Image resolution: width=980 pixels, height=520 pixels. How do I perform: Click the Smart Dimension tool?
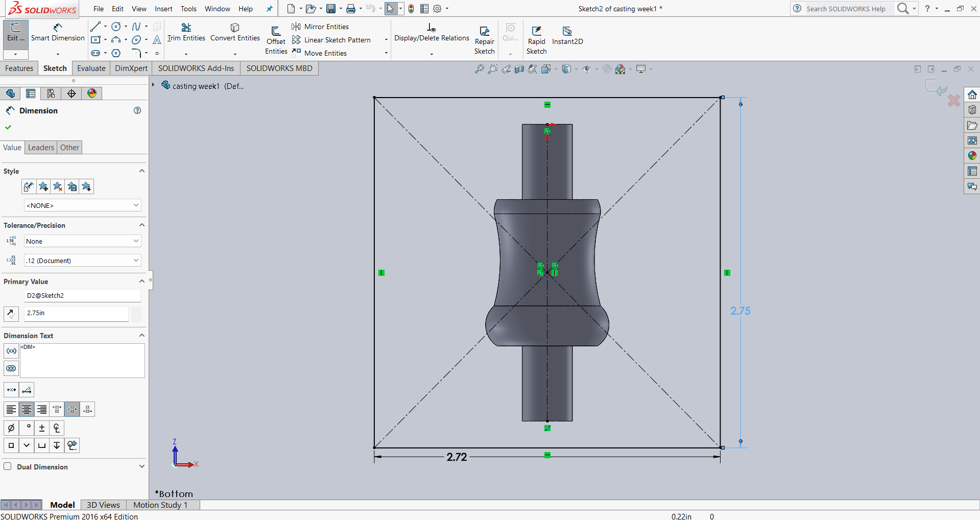tap(58, 32)
